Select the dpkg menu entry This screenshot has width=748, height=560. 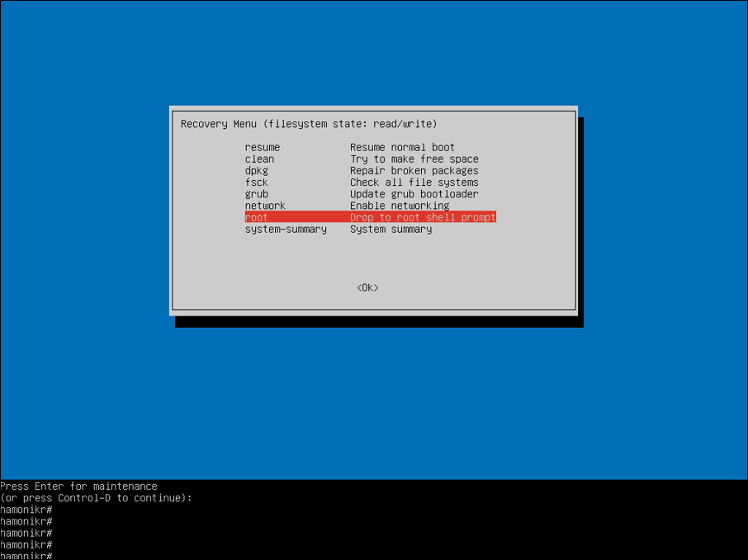click(x=257, y=171)
